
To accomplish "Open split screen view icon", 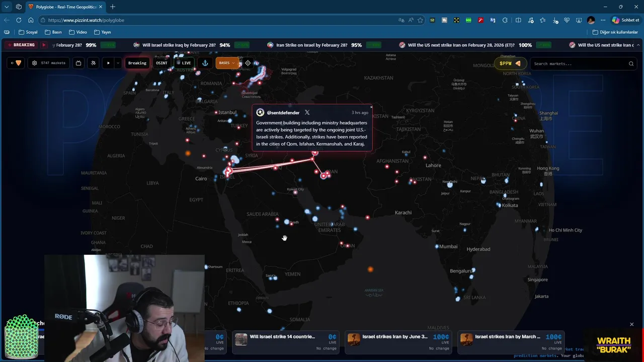I will click(518, 20).
